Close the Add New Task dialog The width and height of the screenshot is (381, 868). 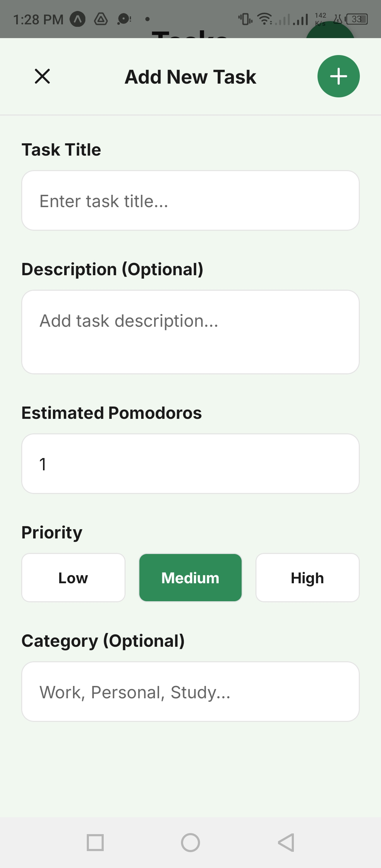(42, 76)
